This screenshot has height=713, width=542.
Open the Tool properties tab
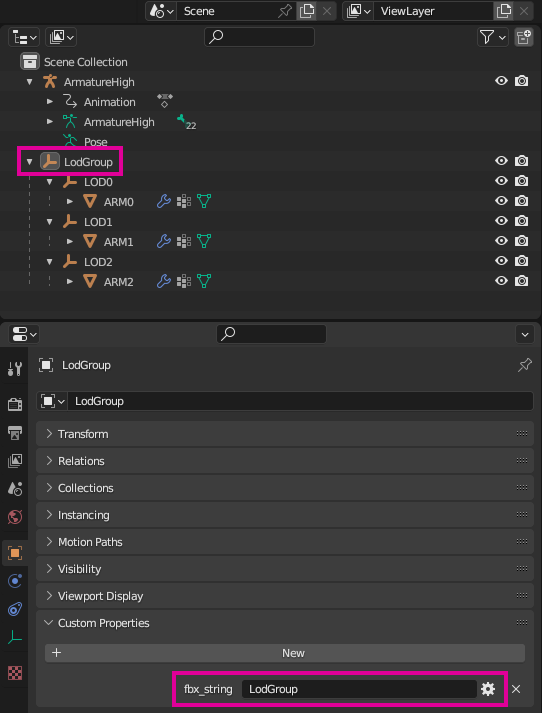[15, 368]
